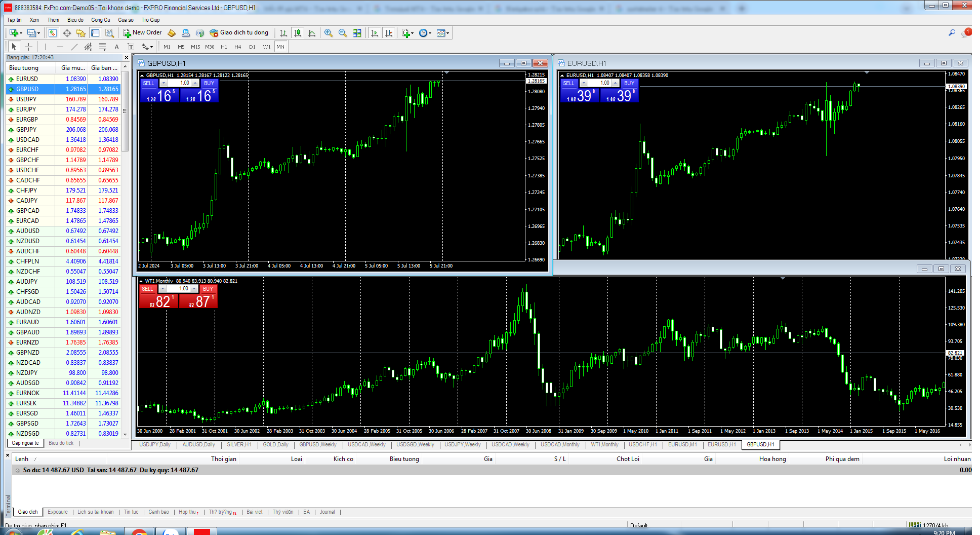This screenshot has height=535, width=980.
Task: Collapse EURUSD one-click trading panel triangle
Action: pos(562,75)
